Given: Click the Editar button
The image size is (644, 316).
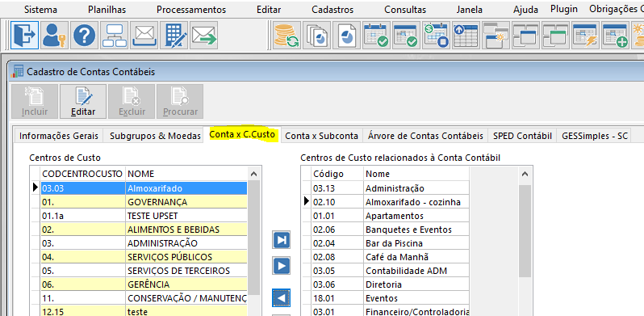Looking at the screenshot, I should tap(83, 101).
